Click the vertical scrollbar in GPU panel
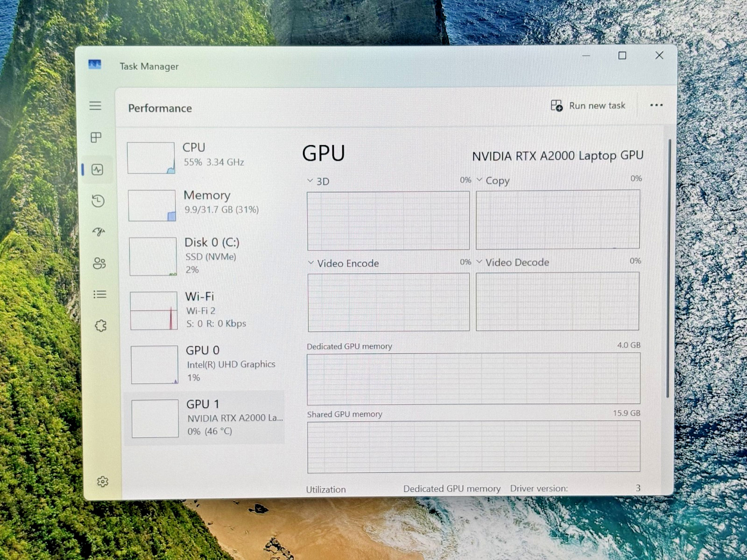 pos(669,268)
